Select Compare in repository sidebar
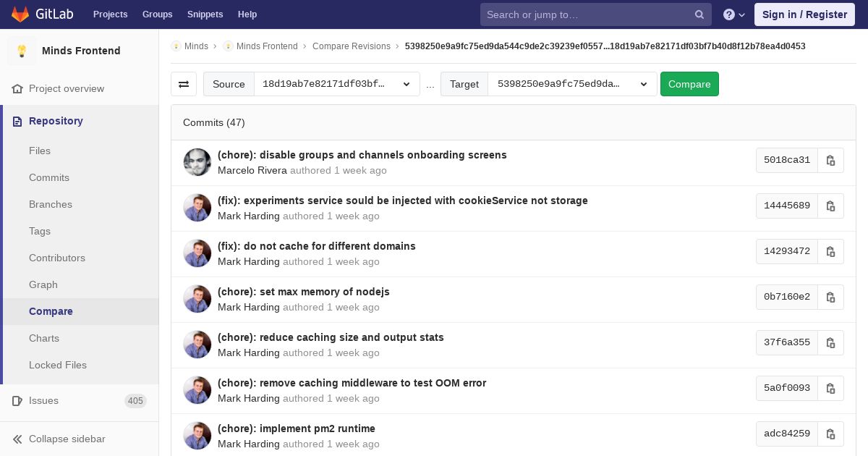Viewport: 868px width, 456px height. pos(51,311)
